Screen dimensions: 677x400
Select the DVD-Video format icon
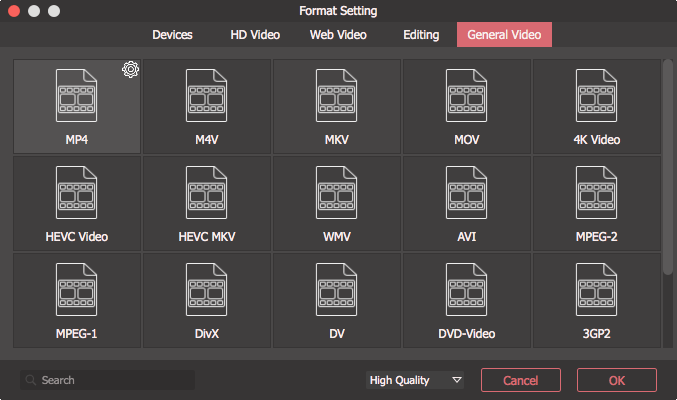pos(466,289)
